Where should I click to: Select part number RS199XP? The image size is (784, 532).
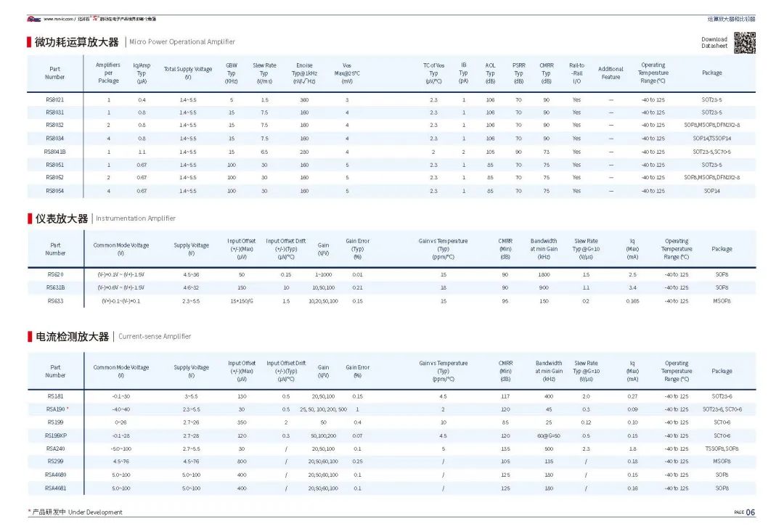point(55,436)
